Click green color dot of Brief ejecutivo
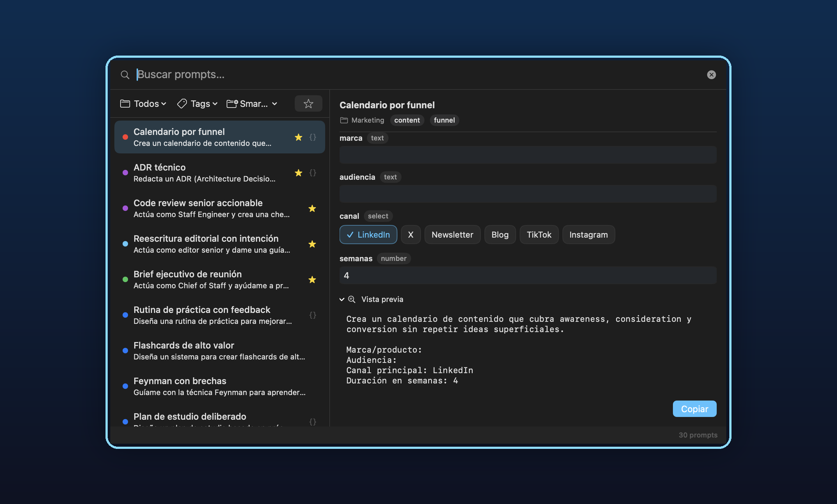837x504 pixels. [x=125, y=280]
